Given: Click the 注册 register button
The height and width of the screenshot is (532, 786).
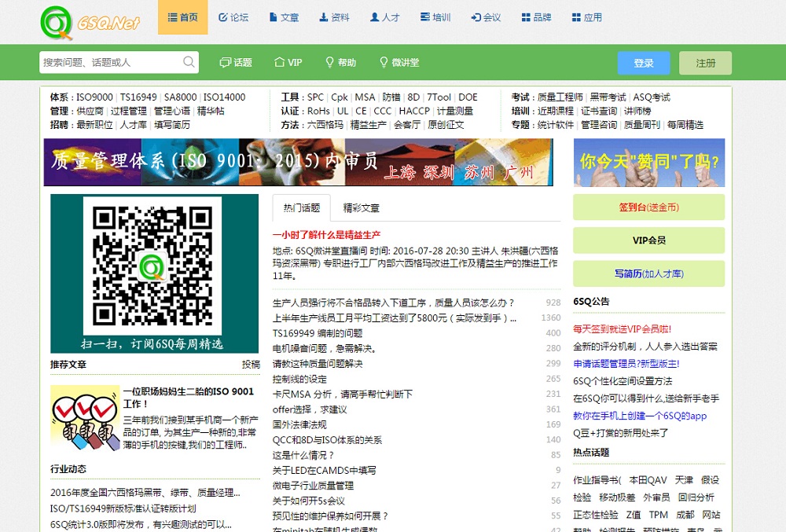Looking at the screenshot, I should coord(705,63).
